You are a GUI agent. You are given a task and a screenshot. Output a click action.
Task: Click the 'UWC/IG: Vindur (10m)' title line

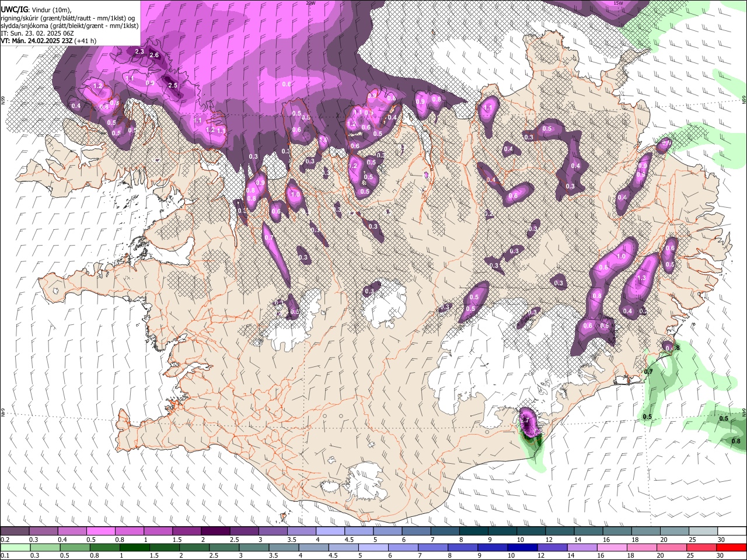pyautogui.click(x=36, y=10)
